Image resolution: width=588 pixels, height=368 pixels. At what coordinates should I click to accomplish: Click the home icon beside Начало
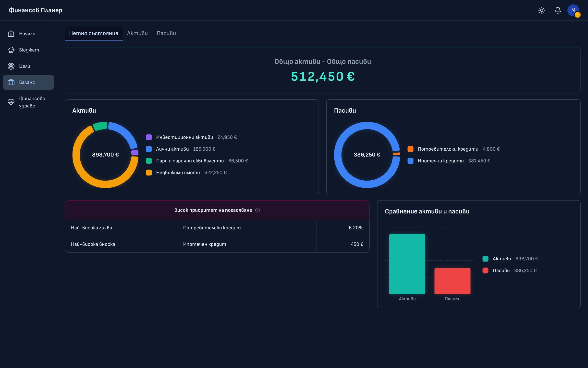pos(11,34)
